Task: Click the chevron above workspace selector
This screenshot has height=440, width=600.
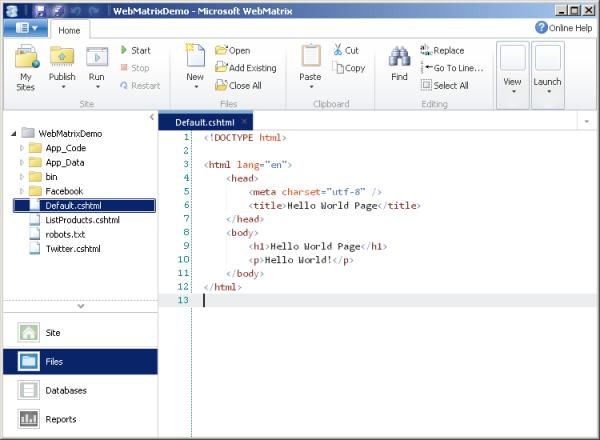Action: pos(81,306)
